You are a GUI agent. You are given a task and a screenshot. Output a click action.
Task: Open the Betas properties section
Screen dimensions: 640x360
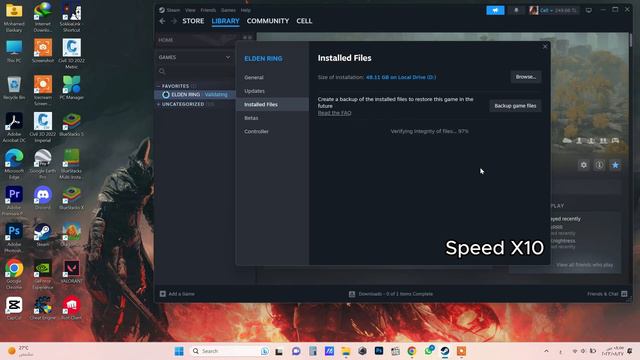(251, 118)
